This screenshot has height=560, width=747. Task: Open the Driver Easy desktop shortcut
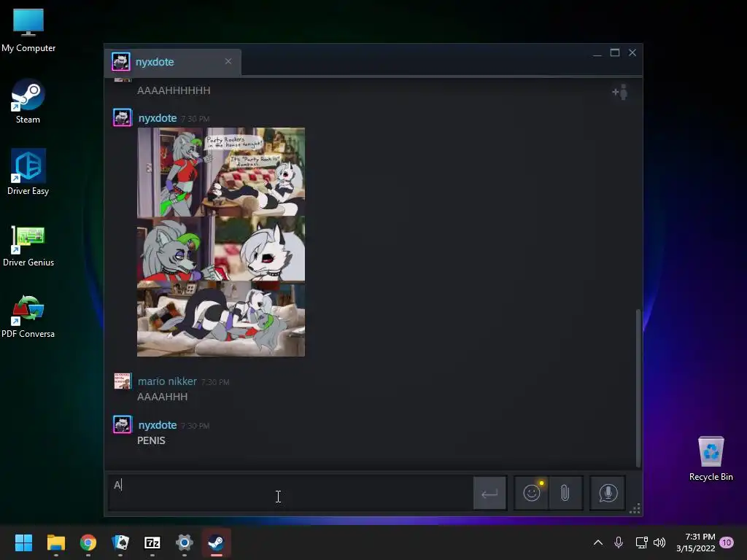point(28,172)
